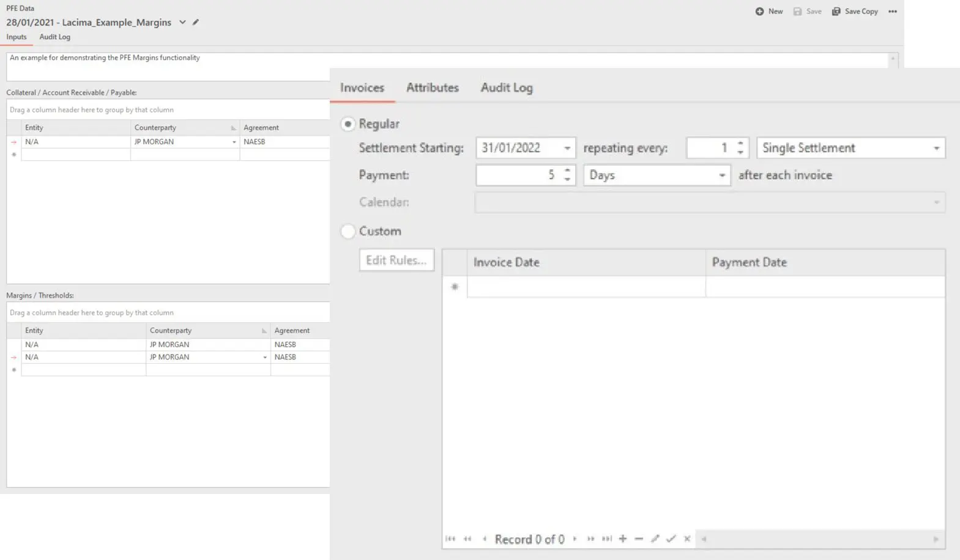
Task: Open the Audio Log tab beside Inputs
Action: 54,37
